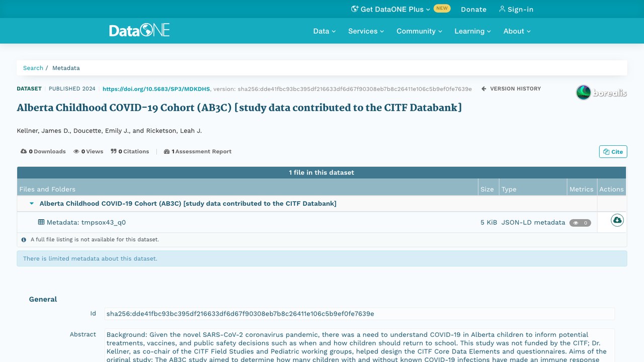644x362 pixels.
Task: Click the limited metadata notice banner
Action: pyautogui.click(x=322, y=258)
